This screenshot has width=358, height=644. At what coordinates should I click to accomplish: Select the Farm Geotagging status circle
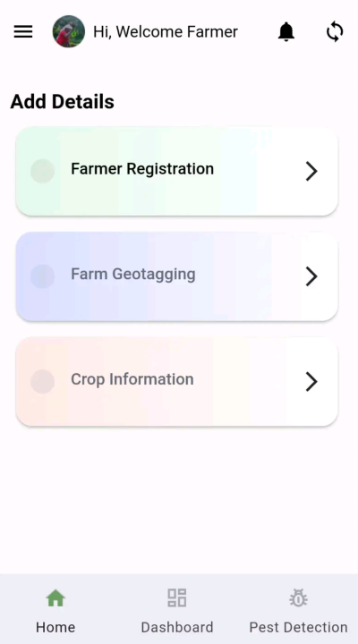(42, 276)
